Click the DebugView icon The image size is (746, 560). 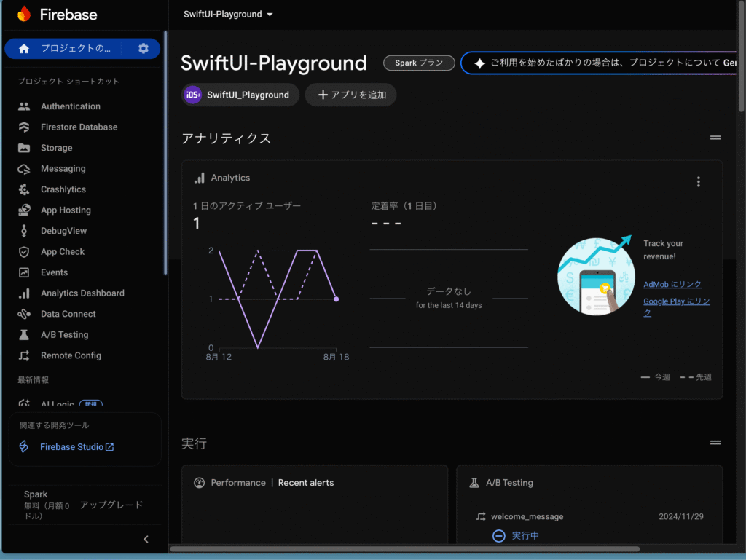tap(24, 231)
